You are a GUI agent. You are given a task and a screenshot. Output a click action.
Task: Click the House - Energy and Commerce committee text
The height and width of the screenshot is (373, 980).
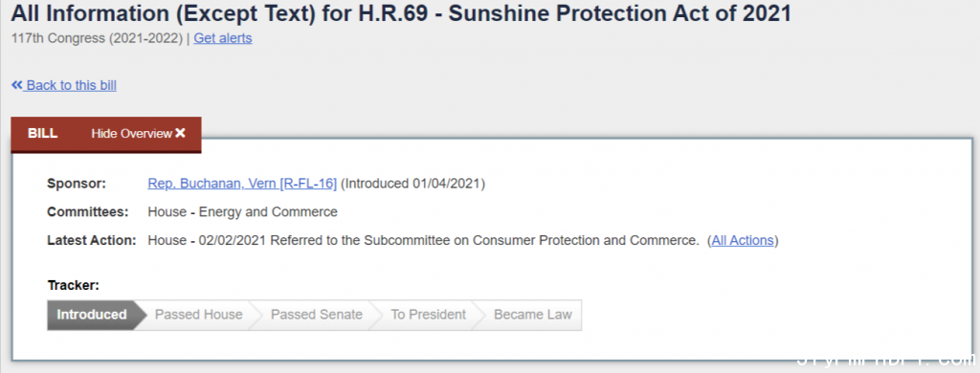(x=242, y=211)
